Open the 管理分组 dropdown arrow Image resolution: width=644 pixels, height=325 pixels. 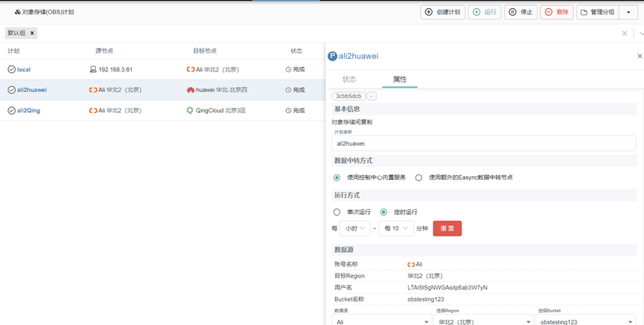628,13
